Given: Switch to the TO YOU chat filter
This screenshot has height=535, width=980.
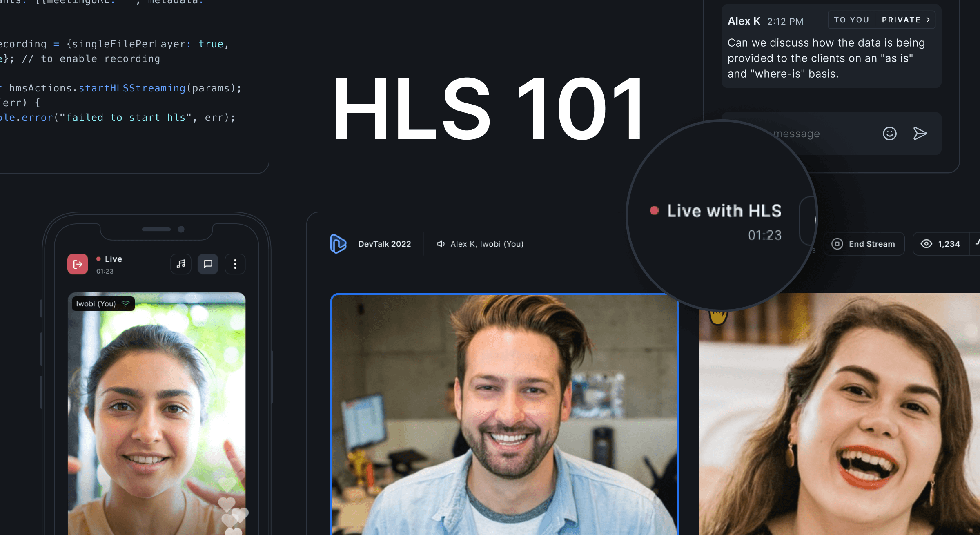Looking at the screenshot, I should point(851,19).
